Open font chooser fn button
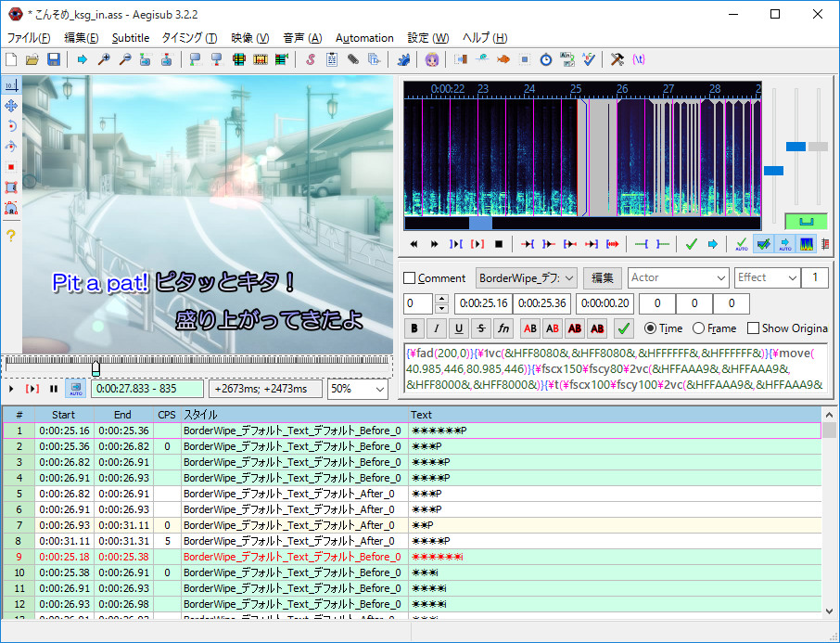 503,328
